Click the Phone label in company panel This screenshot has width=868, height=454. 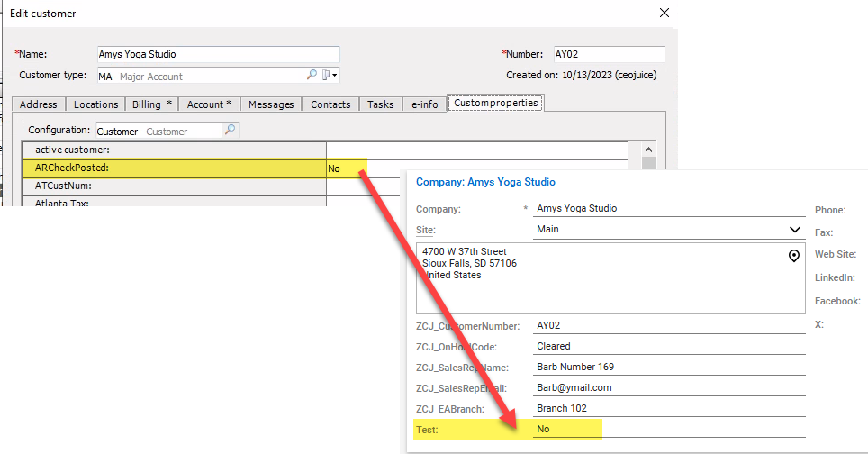(830, 211)
